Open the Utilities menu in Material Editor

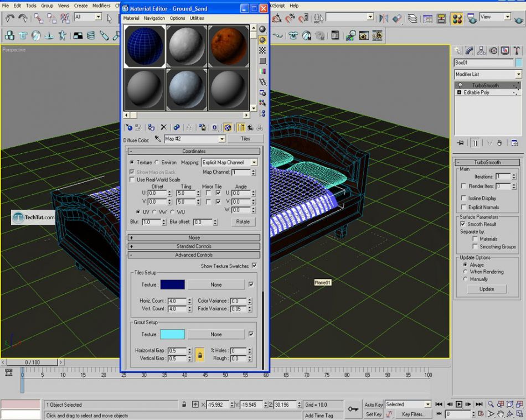coord(197,18)
